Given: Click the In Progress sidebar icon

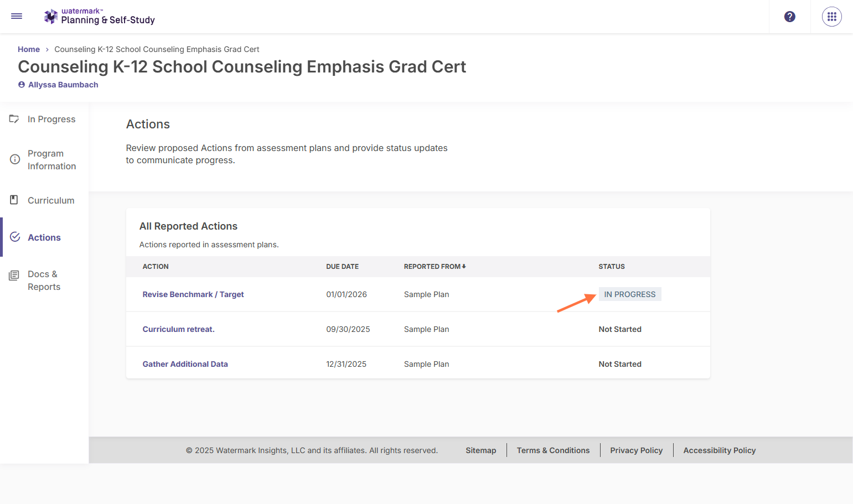Looking at the screenshot, I should (14, 119).
